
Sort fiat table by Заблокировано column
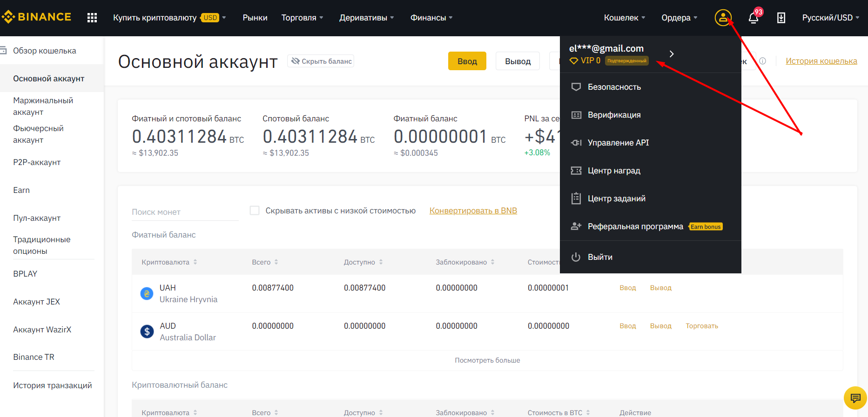pyautogui.click(x=465, y=262)
